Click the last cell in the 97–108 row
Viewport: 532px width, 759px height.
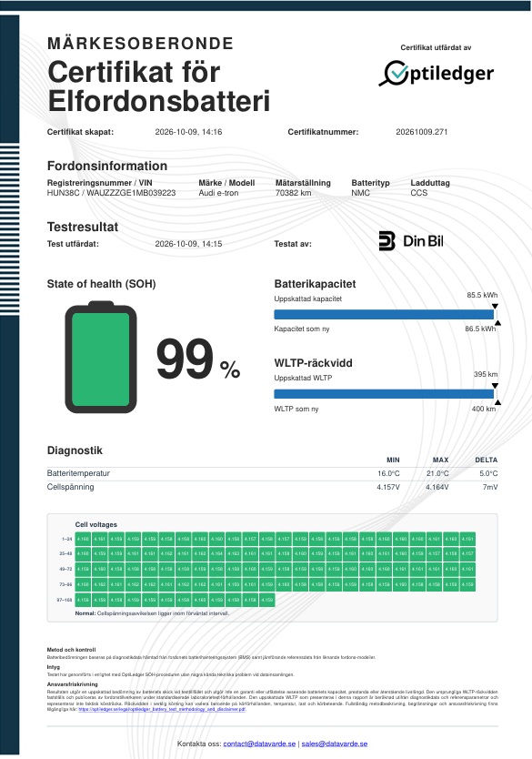coord(267,600)
